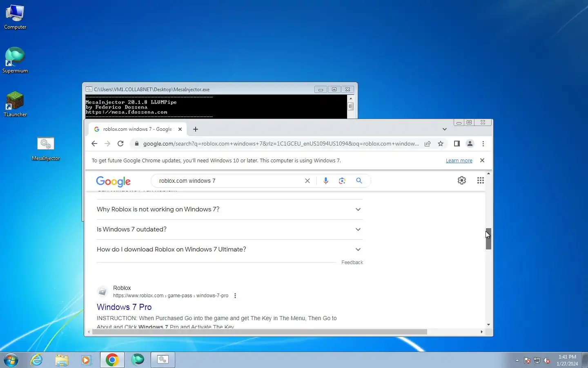The image size is (588, 368).
Task: Select the Computer desktop icon
Action: [x=15, y=17]
